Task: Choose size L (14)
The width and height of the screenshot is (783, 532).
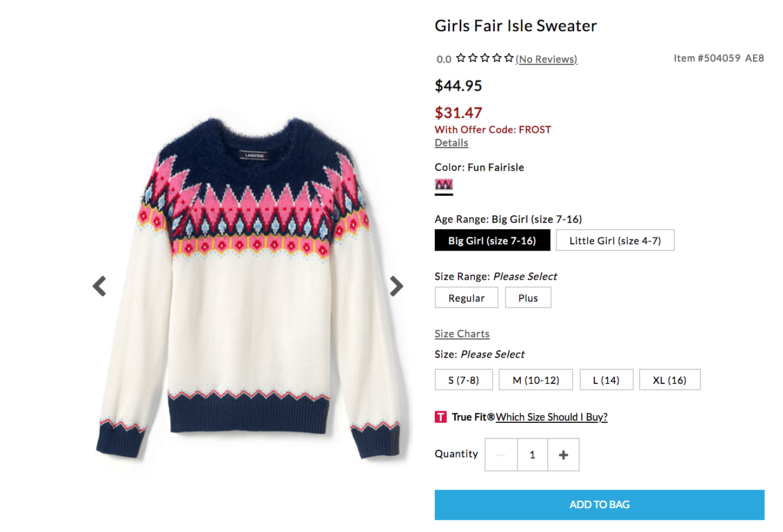Action: (x=606, y=380)
